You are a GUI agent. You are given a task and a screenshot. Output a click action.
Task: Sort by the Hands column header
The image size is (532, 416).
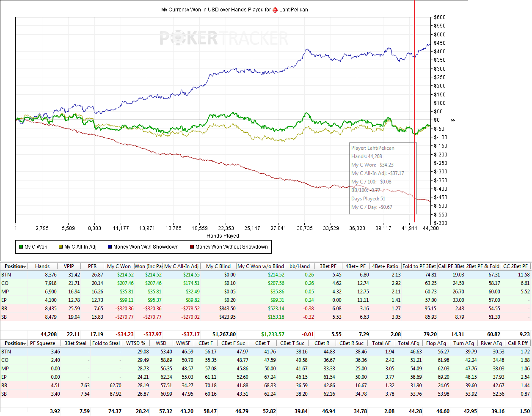point(42,266)
